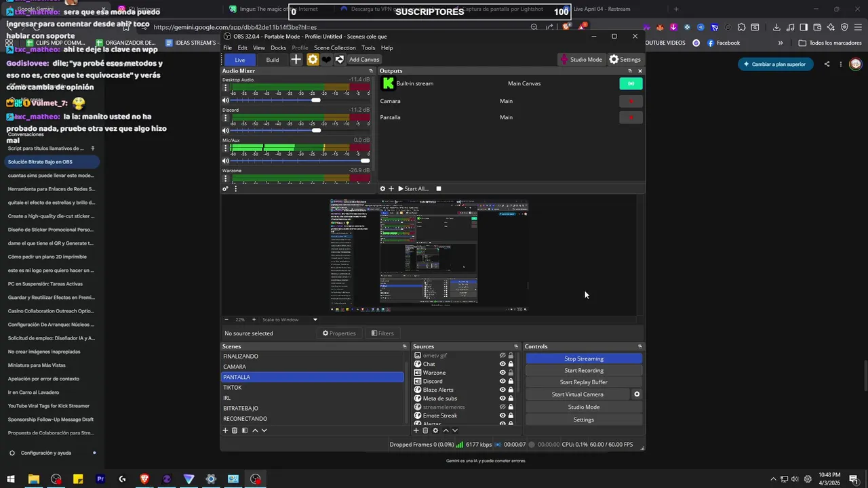The image size is (868, 488).
Task: Open the Edit menu in OBS
Action: click(x=243, y=48)
